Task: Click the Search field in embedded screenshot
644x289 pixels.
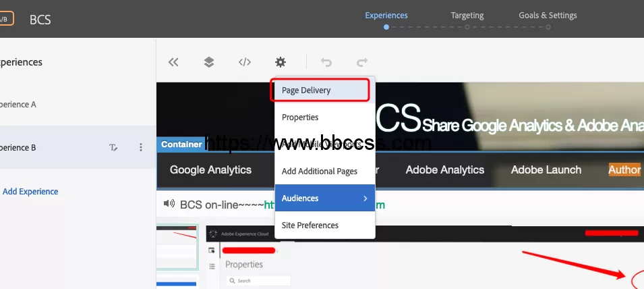Action: click(258, 281)
